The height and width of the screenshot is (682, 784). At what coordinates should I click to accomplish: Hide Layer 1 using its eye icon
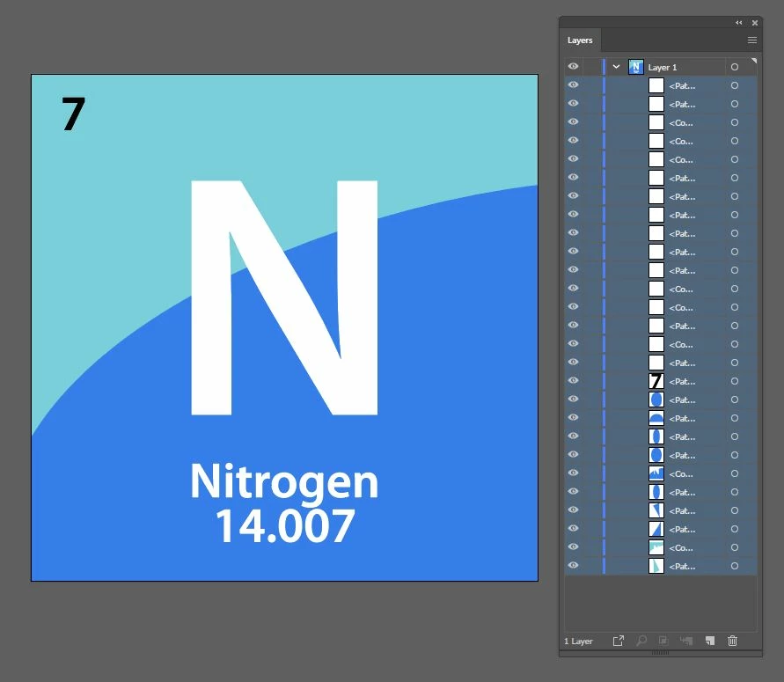(573, 66)
